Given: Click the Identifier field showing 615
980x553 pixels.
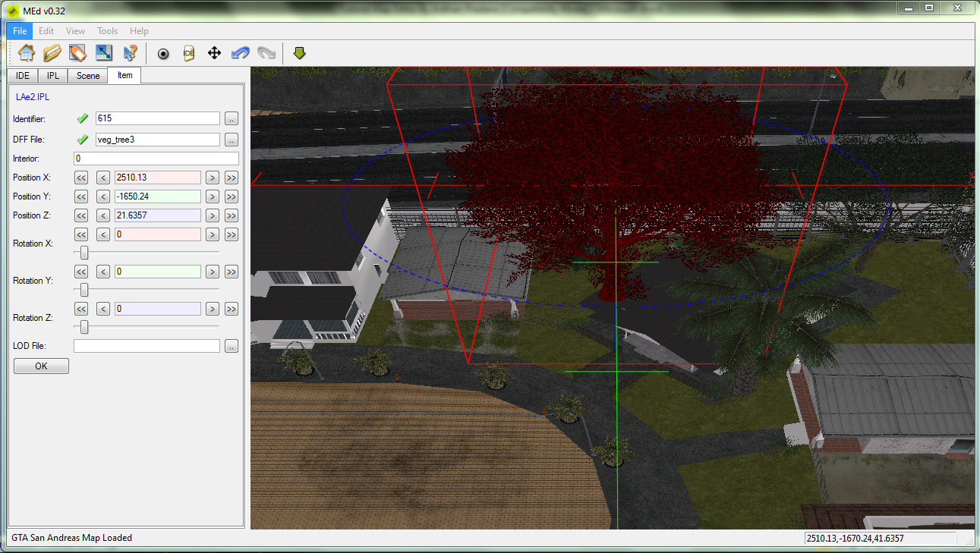Looking at the screenshot, I should tap(158, 118).
